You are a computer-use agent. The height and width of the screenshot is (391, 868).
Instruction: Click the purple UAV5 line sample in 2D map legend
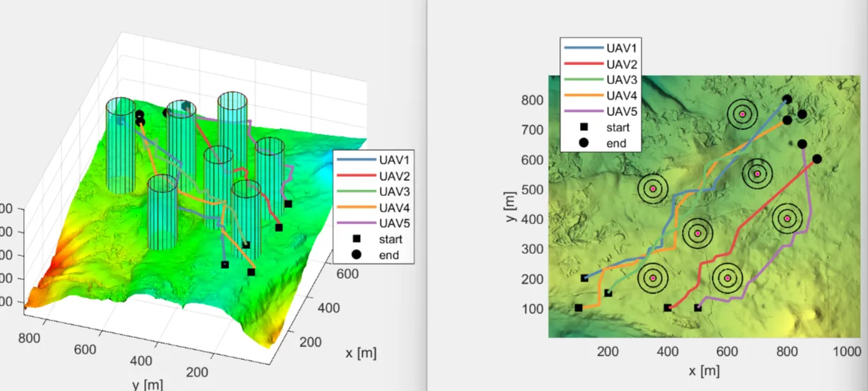[x=583, y=112]
